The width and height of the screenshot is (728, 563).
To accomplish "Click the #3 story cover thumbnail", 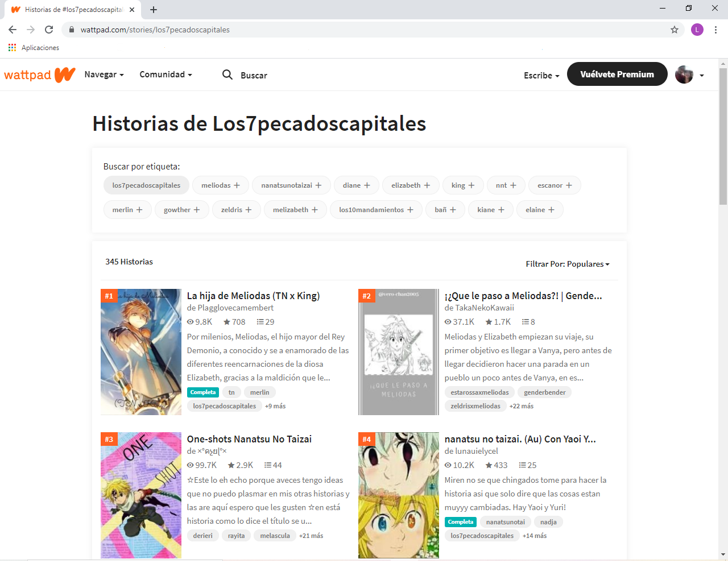I will click(x=141, y=495).
